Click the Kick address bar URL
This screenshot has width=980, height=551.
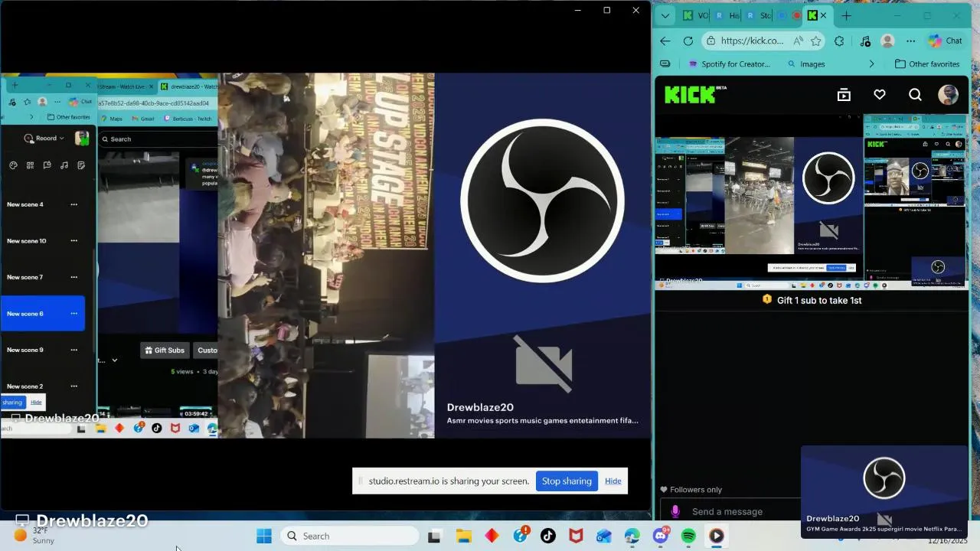coord(752,41)
